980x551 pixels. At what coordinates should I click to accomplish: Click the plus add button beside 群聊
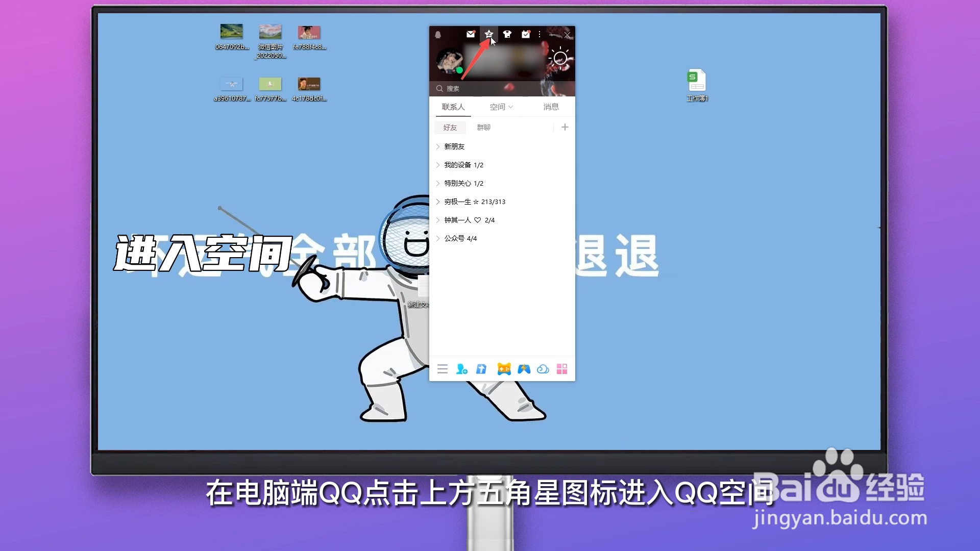pyautogui.click(x=565, y=127)
